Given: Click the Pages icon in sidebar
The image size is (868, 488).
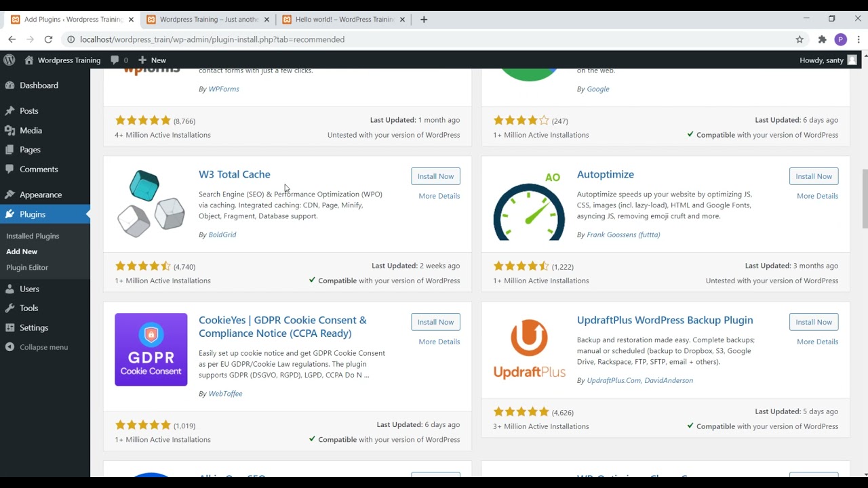Looking at the screenshot, I should pyautogui.click(x=9, y=150).
